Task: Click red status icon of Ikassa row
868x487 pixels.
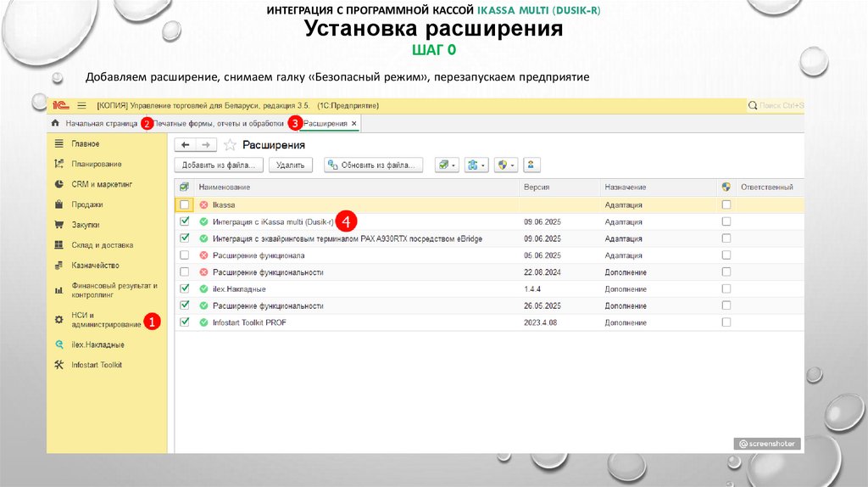Action: (x=203, y=205)
